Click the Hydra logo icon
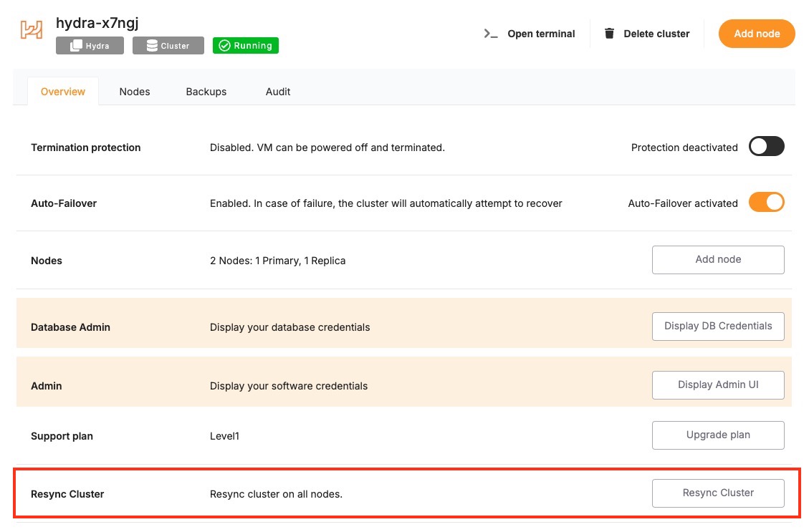This screenshot has height=532, width=809. 32,29
